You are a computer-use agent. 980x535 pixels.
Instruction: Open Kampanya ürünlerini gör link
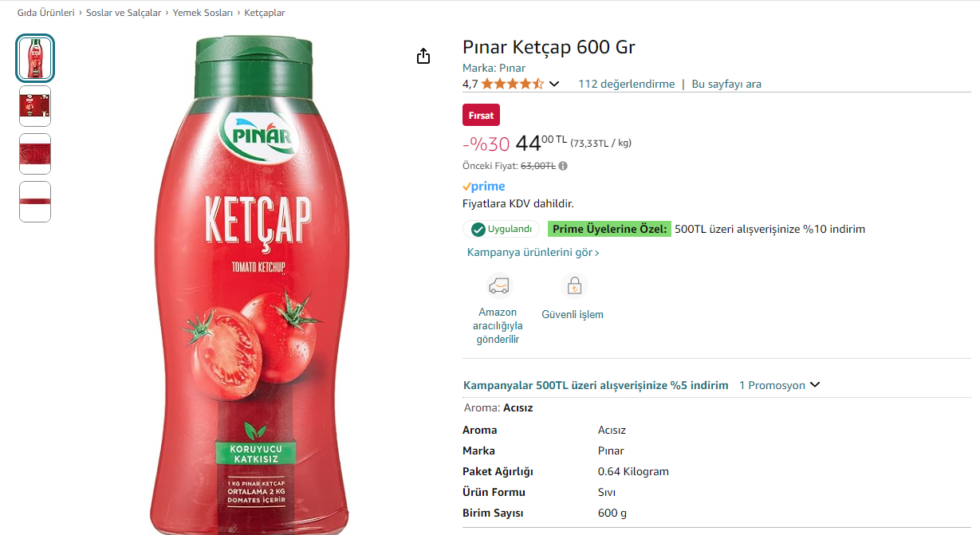click(533, 252)
